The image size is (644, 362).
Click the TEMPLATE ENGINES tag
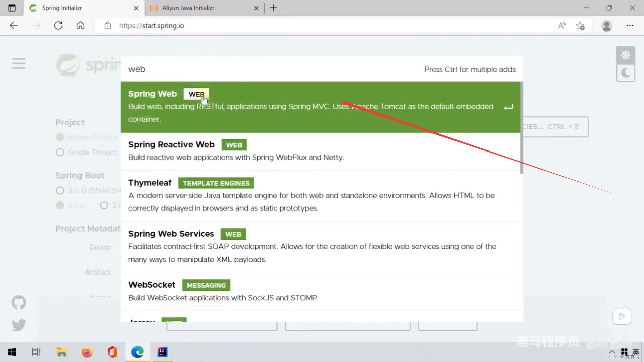(216, 183)
